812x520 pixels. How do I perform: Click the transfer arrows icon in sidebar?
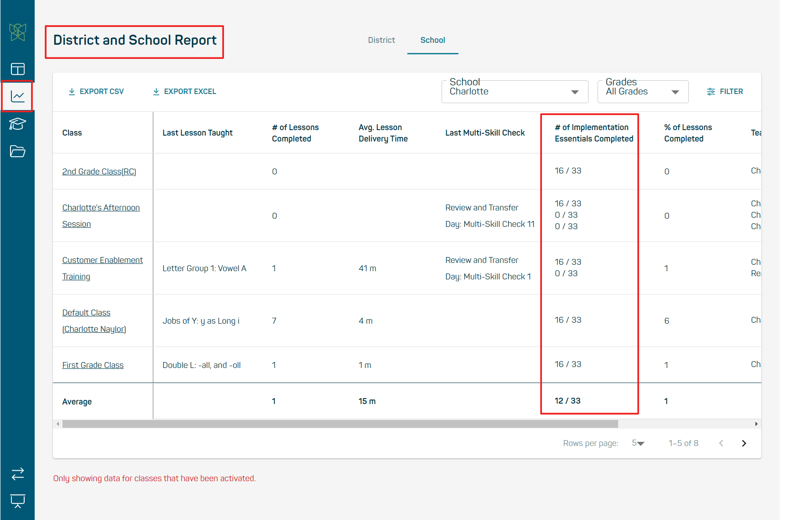[x=17, y=474]
